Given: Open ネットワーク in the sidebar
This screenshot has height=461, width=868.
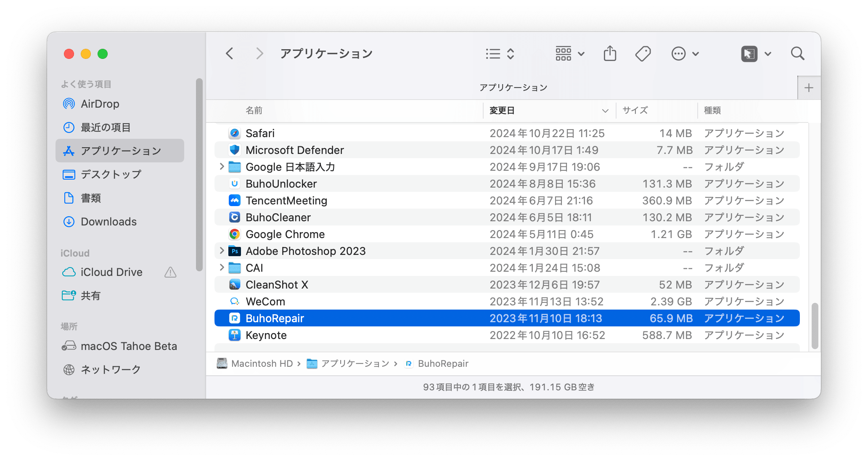Looking at the screenshot, I should pos(120,370).
